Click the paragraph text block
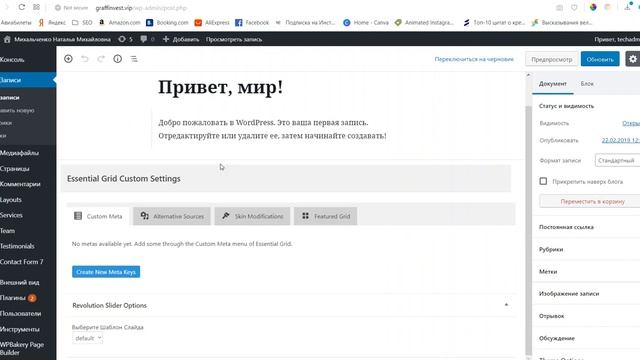Viewport: 640px width, 360px height. tap(272, 129)
